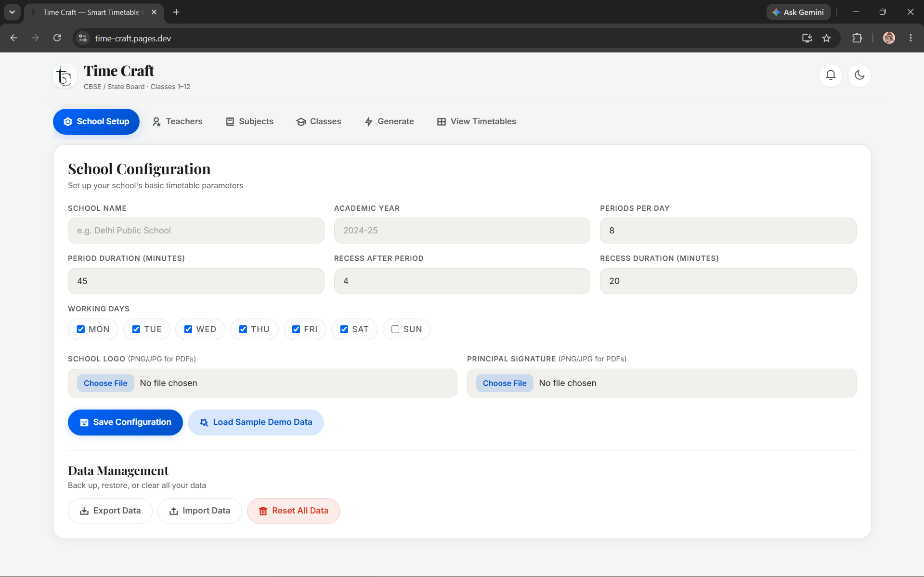924x577 pixels.
Task: Open Chrome's three-dot menu
Action: tap(911, 38)
